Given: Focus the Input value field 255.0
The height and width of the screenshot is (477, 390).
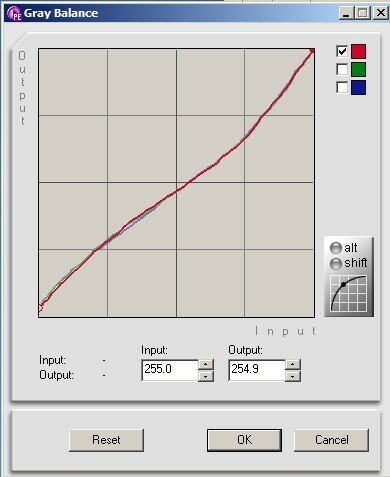Looking at the screenshot, I should coord(170,369).
